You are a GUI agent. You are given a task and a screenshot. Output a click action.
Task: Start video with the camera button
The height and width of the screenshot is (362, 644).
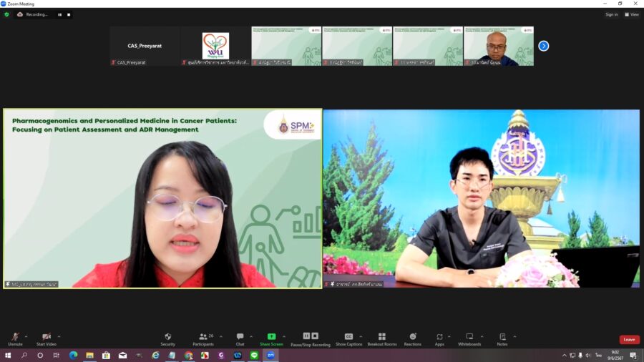46,338
